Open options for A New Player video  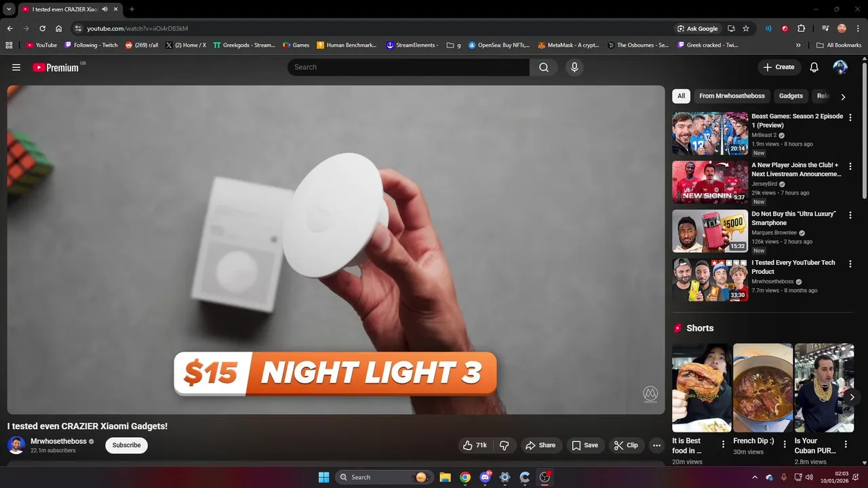pos(850,166)
